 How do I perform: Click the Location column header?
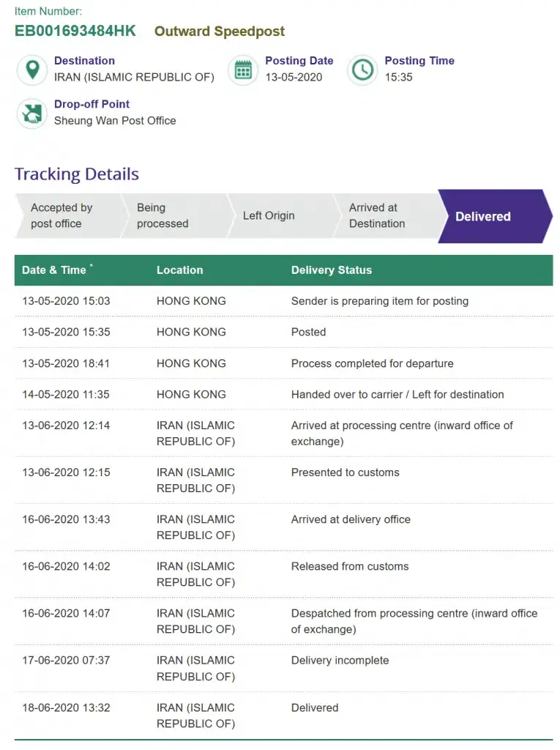point(180,270)
